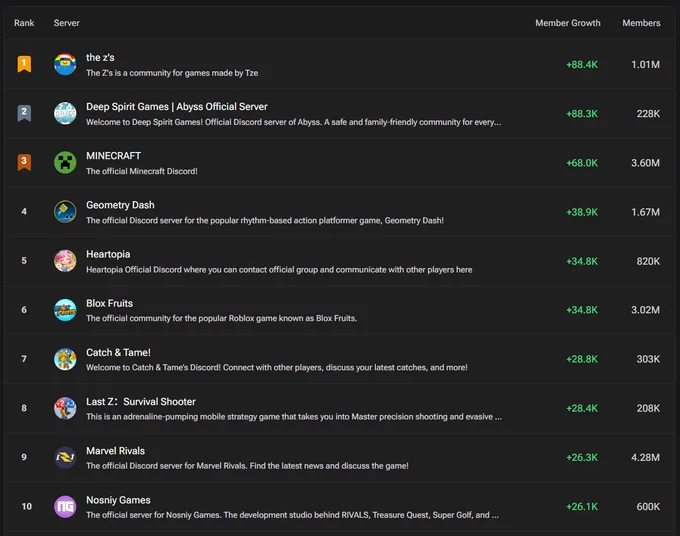The height and width of the screenshot is (536, 680).
Task: Open the Marvel Rivals server title
Action: point(115,451)
